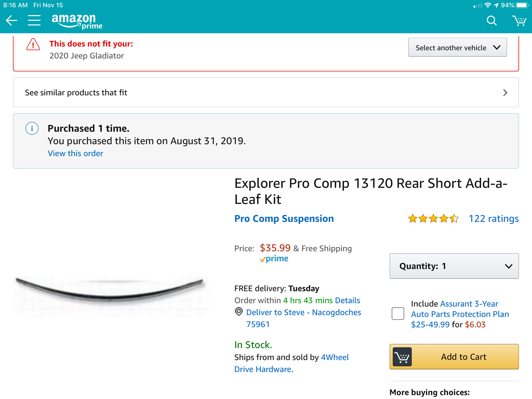This screenshot has width=532, height=399.
Task: Open the hamburger menu icon
Action: click(x=35, y=21)
